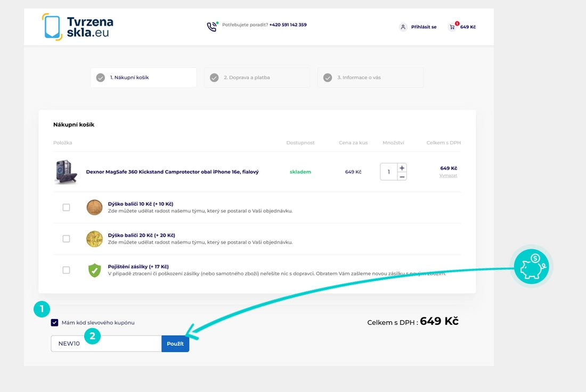Open the shopping cart icon
The width and height of the screenshot is (586, 392).
[x=453, y=27]
